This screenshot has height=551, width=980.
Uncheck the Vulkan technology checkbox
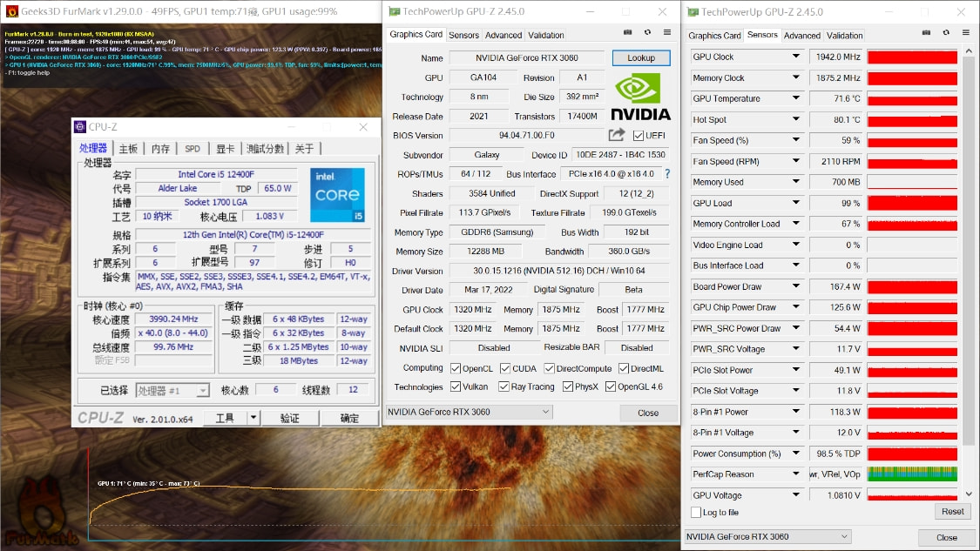454,386
